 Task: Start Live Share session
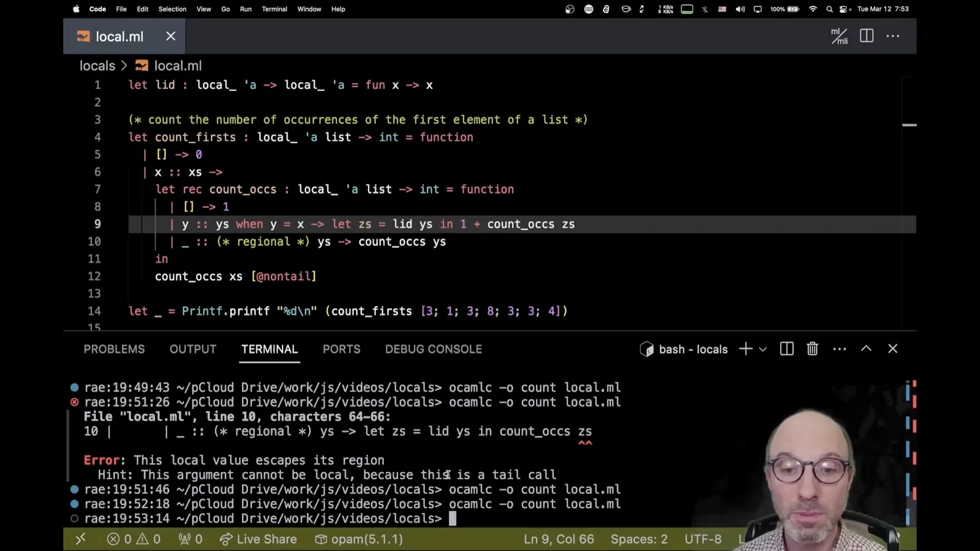click(x=258, y=539)
